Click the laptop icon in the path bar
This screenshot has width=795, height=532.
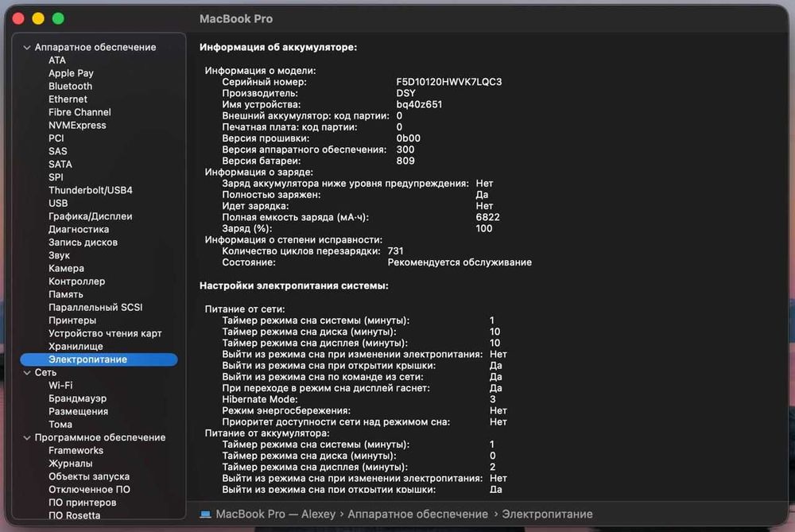point(205,515)
